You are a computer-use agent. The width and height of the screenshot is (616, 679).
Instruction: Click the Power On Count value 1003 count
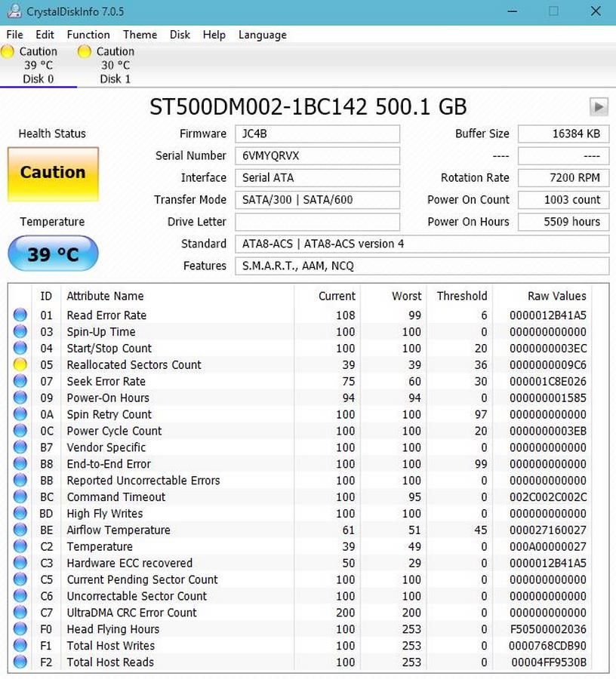coord(564,200)
